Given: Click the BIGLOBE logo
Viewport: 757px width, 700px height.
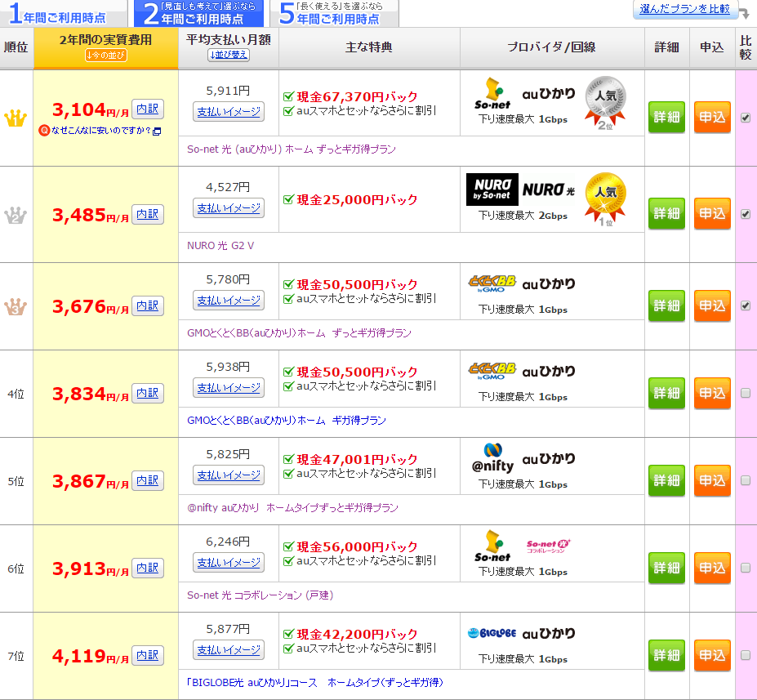Looking at the screenshot, I should (492, 633).
